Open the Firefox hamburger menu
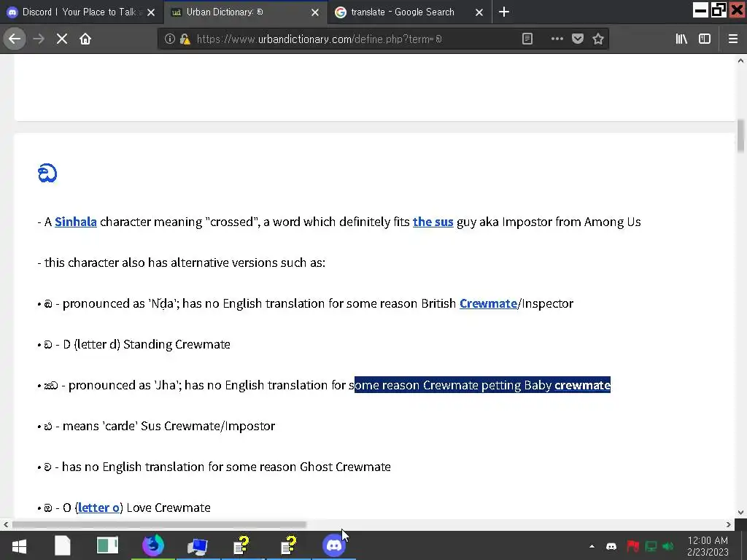 click(733, 39)
